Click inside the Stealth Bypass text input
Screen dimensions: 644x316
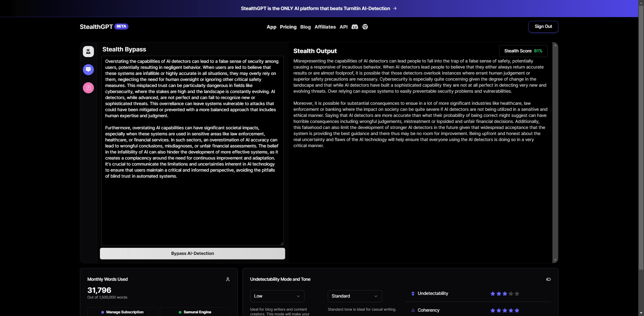click(x=192, y=208)
